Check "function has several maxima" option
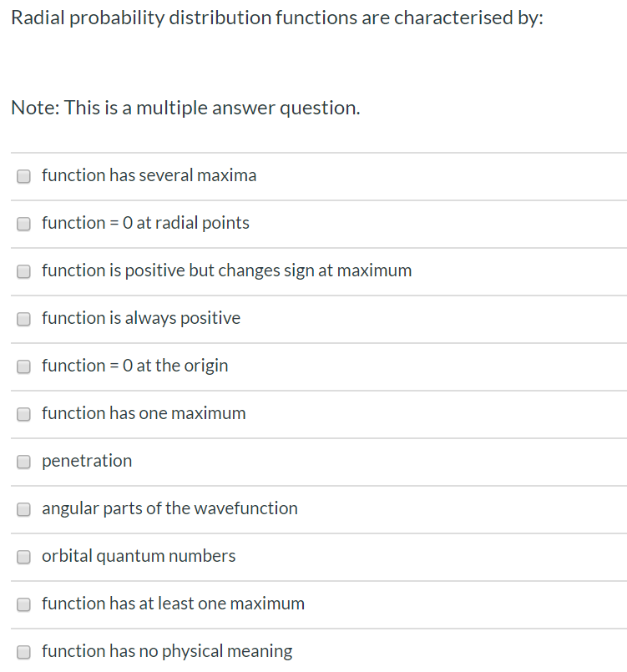This screenshot has height=672, width=627. 23,176
